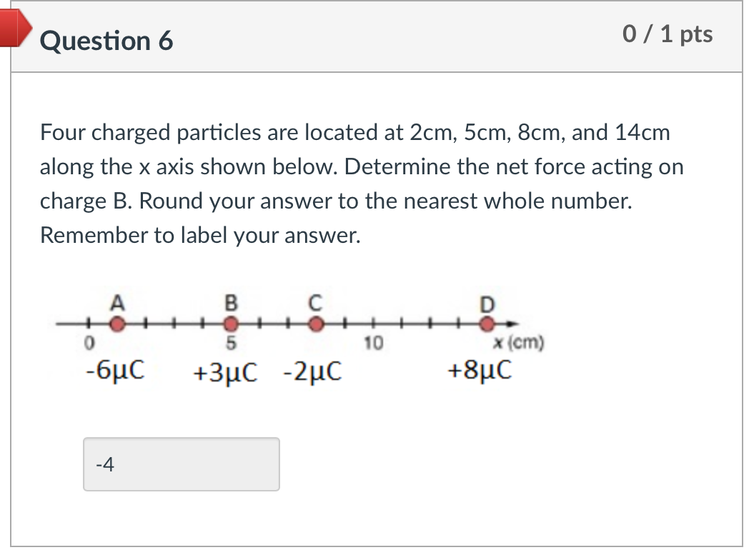Image resolution: width=749 pixels, height=560 pixels.
Task: Select the red dot marking charge B
Action: pyautogui.click(x=230, y=324)
